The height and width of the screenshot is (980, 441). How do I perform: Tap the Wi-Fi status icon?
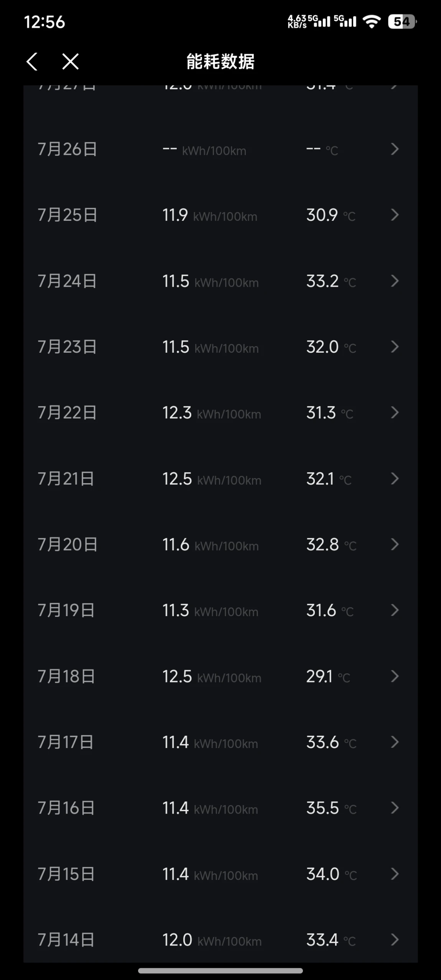tap(372, 21)
